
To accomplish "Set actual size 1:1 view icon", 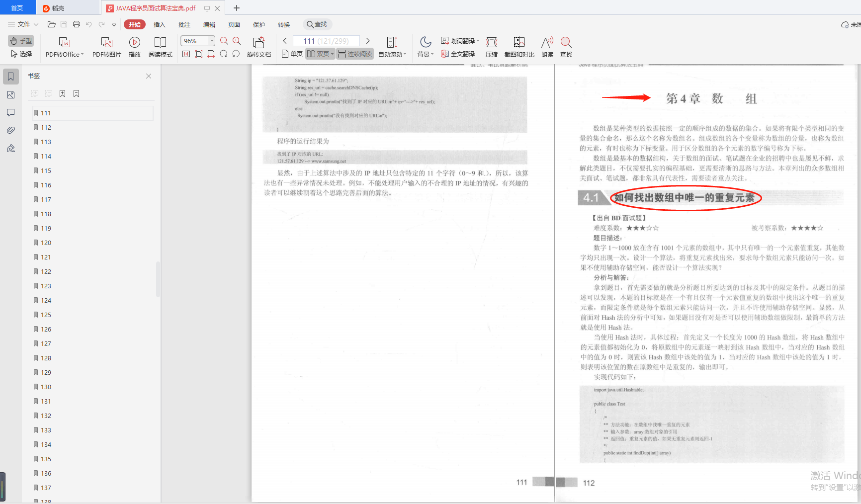I will (x=186, y=54).
